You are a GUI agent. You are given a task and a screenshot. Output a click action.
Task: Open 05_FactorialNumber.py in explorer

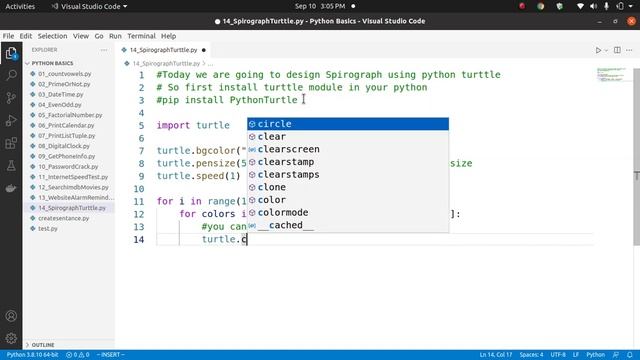pyautogui.click(x=70, y=115)
